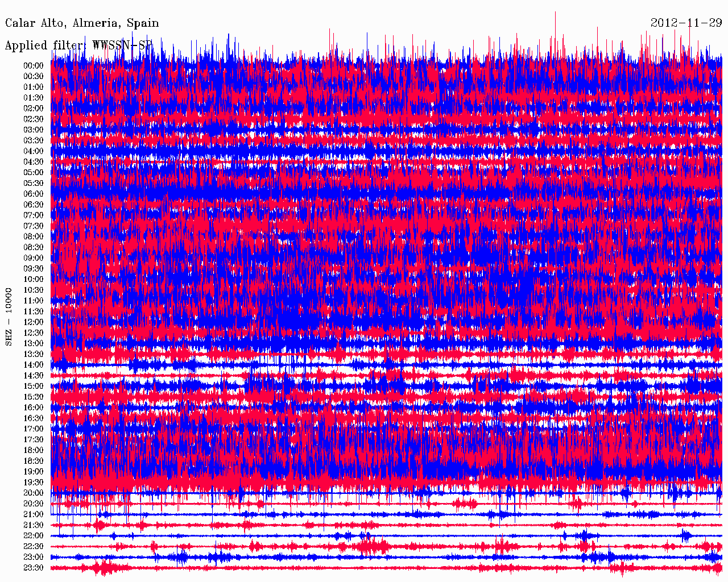This screenshot has width=728, height=582.
Task: Select the 04:30 time label
Action: click(34, 162)
